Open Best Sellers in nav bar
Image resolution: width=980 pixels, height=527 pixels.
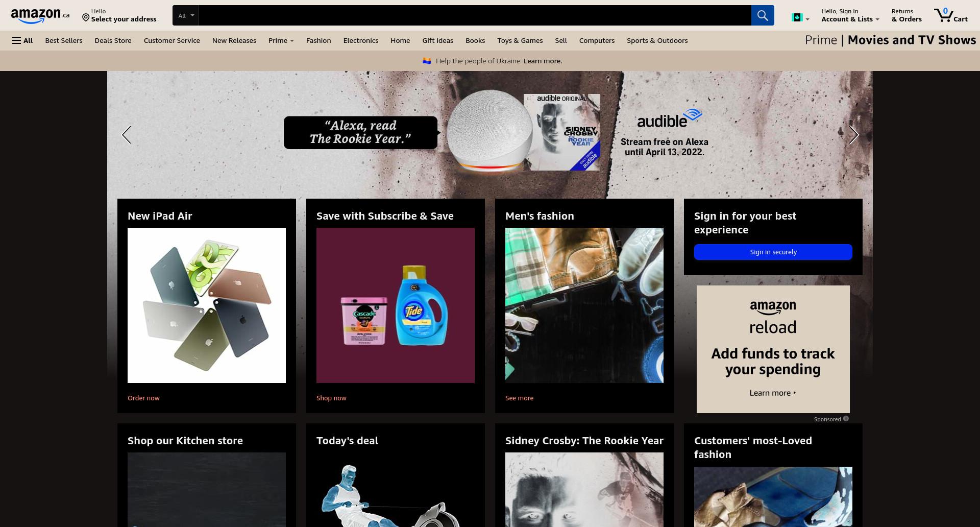point(64,40)
